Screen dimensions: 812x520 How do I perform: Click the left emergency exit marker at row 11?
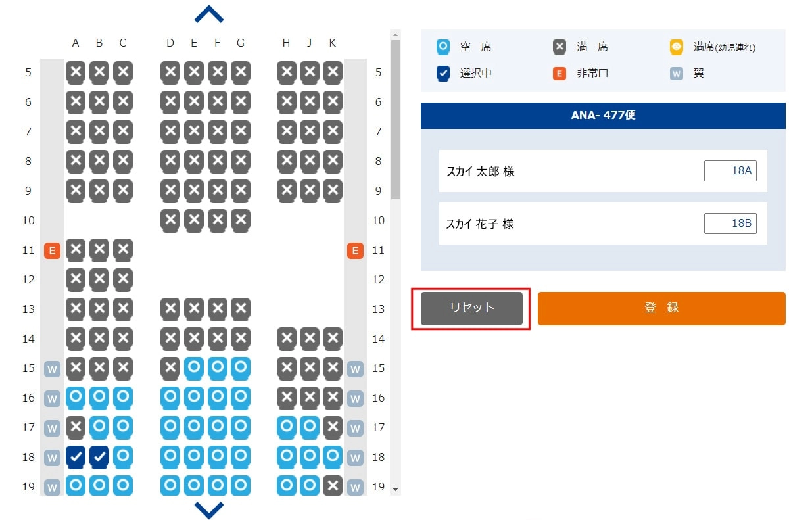pyautogui.click(x=52, y=250)
